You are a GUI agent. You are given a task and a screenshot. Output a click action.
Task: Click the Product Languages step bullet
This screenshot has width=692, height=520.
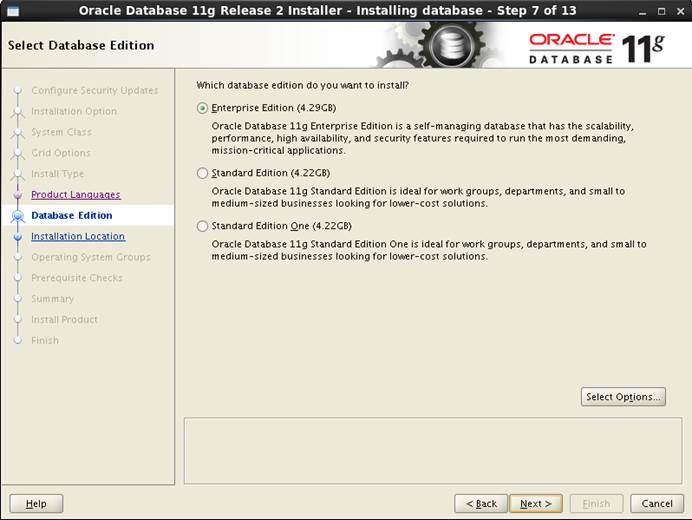pyautogui.click(x=18, y=195)
